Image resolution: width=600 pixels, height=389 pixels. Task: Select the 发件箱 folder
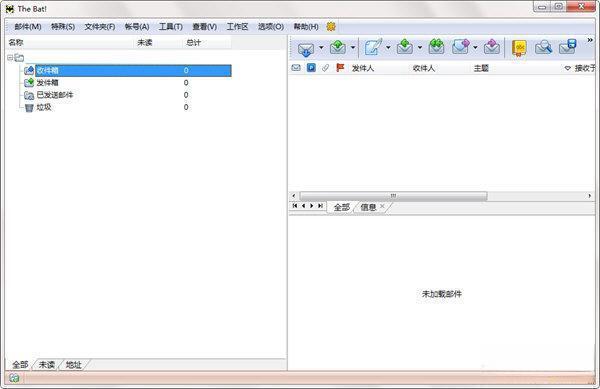tap(47, 83)
